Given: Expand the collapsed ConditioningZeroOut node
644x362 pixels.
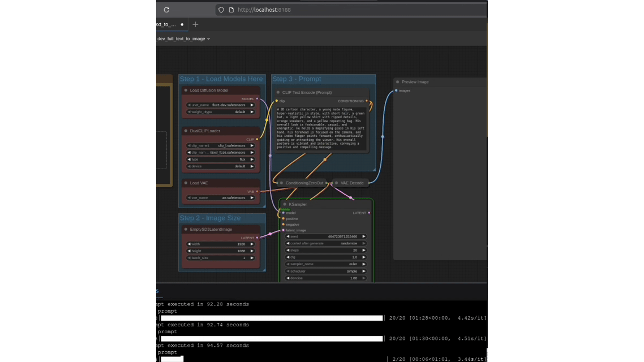Looking at the screenshot, I should 281,183.
